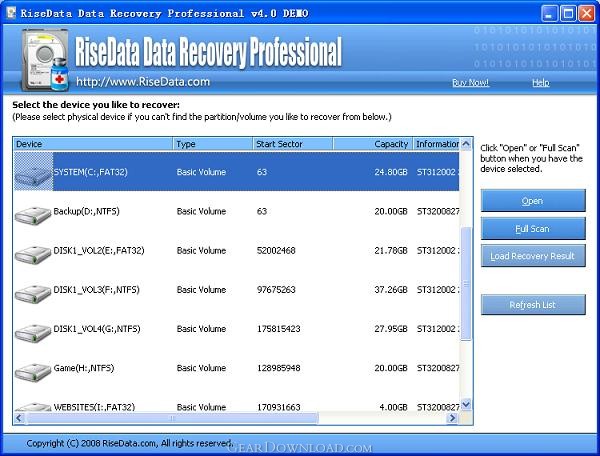The image size is (600, 456).
Task: Click the vertical scrollbar down arrow
Action: (x=466, y=404)
